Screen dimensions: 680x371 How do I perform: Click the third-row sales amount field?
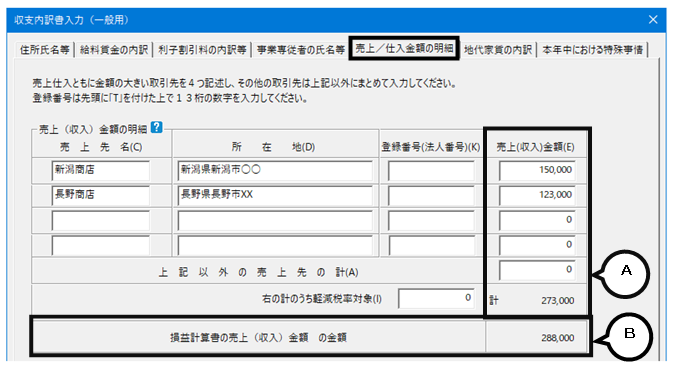[x=537, y=220]
